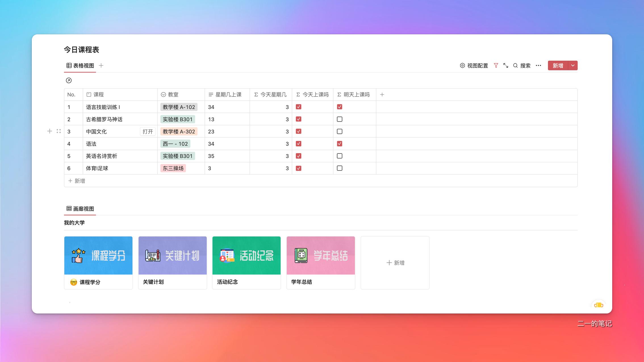Click the 打开 button on 中国文化 row
644x362 pixels.
click(148, 131)
